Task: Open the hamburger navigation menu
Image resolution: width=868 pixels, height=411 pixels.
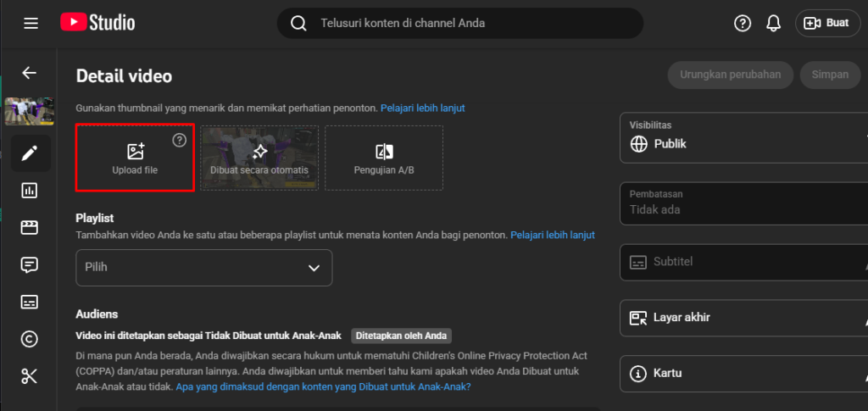Action: pyautogui.click(x=31, y=24)
